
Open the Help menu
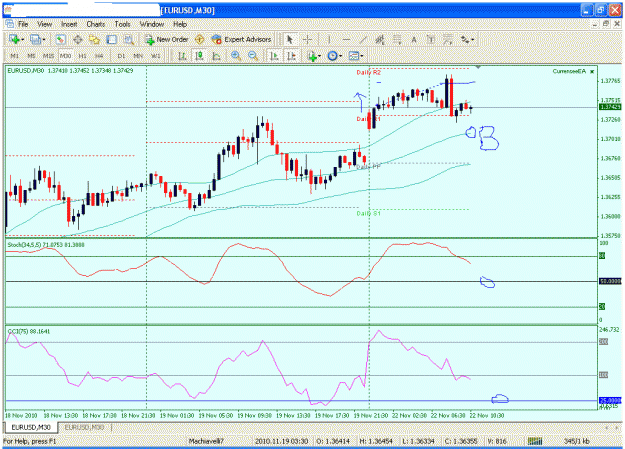180,24
